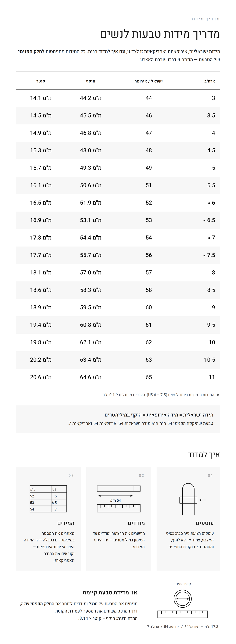Click the gray Israeli-equals-European size info box
The width and height of the screenshot is (236, 644).
pyautogui.click(x=118, y=419)
